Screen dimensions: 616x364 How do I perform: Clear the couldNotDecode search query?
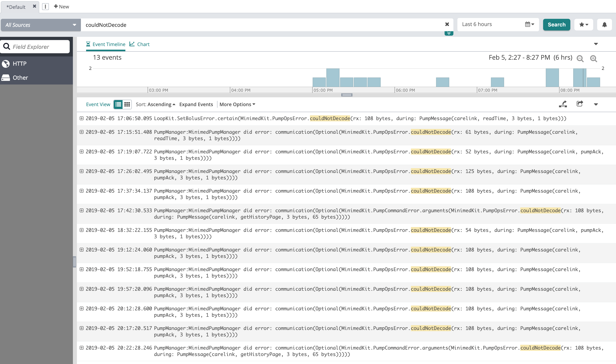pyautogui.click(x=447, y=24)
